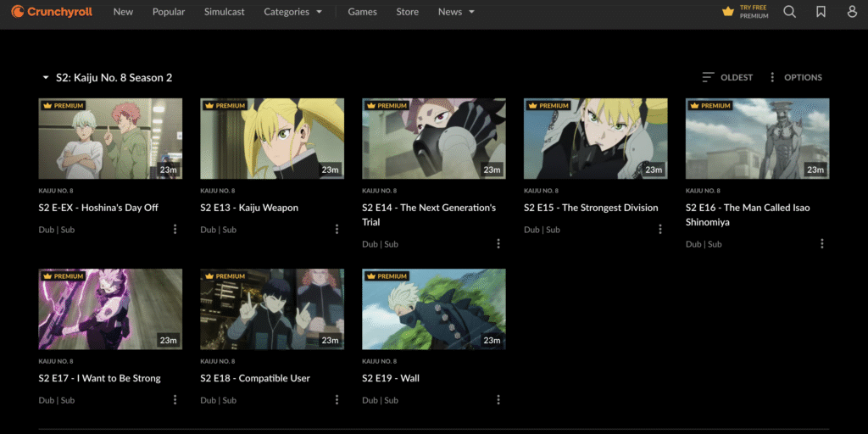Play the E13 Kaiju Weapon thumbnail
This screenshot has width=868, height=434.
(x=272, y=138)
